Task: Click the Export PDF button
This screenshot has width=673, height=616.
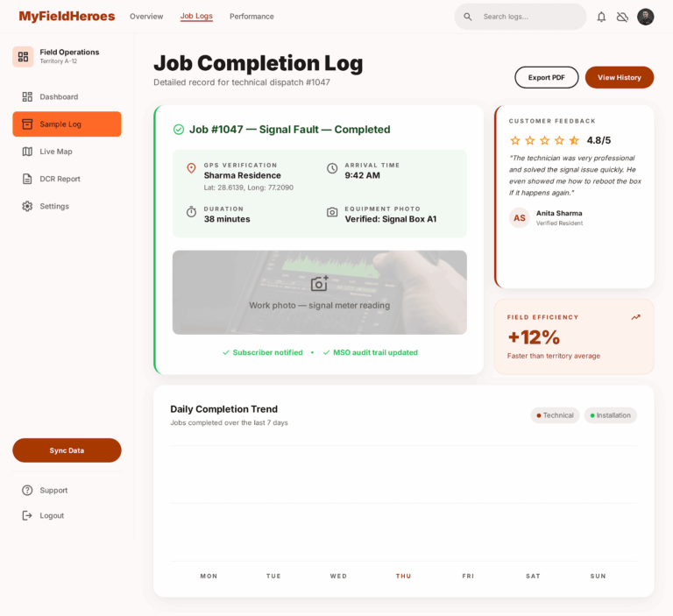Action: (547, 77)
